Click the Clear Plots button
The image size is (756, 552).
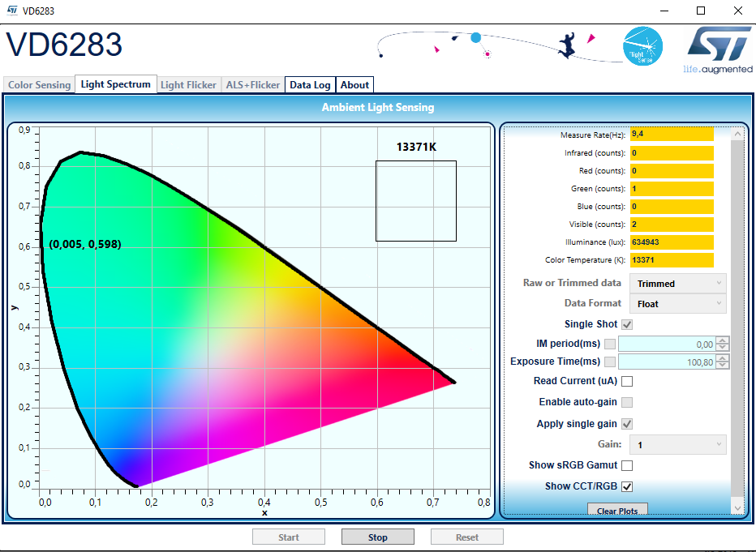coord(617,510)
